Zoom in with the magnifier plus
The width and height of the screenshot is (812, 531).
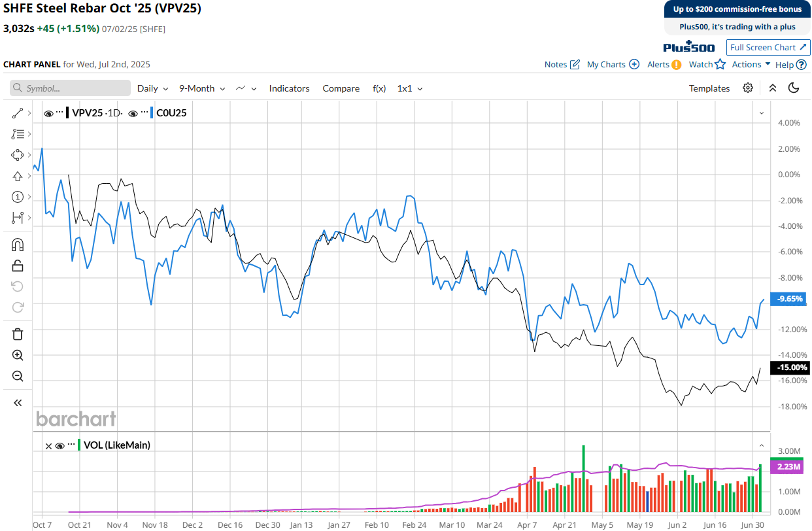coord(18,355)
